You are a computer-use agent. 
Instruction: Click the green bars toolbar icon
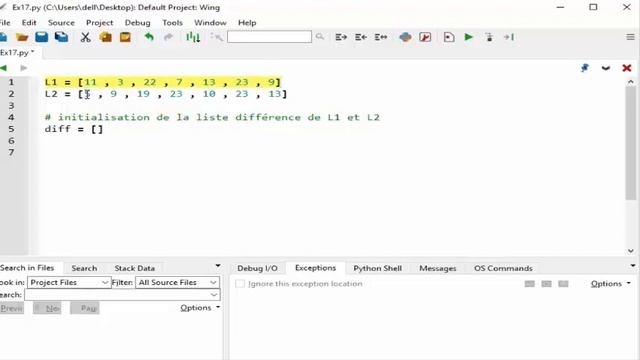coord(193,38)
